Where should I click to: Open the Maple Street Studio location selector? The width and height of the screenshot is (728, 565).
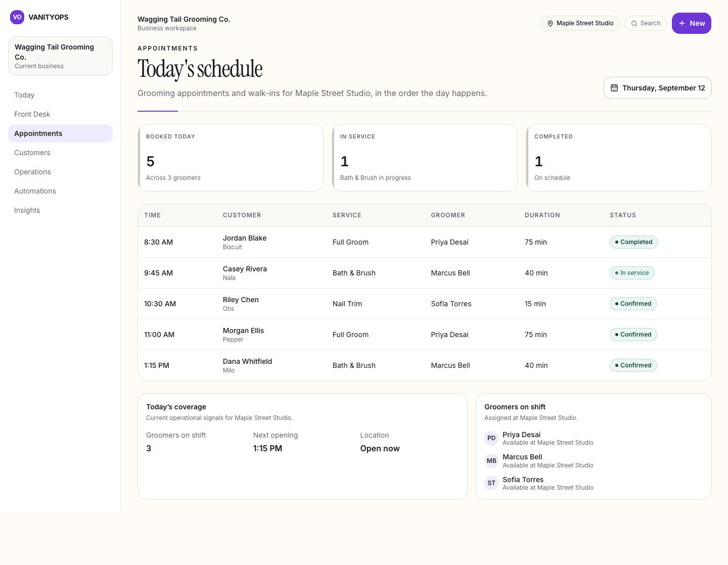point(580,23)
